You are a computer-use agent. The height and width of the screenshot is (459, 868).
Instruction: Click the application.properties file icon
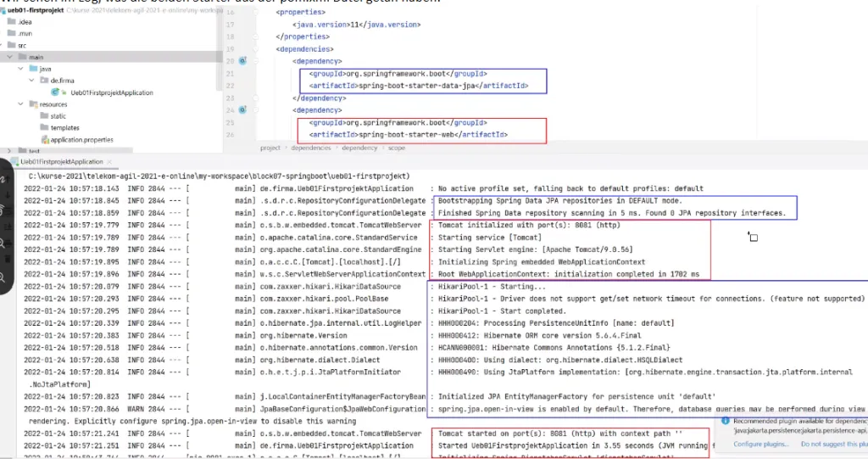46,140
